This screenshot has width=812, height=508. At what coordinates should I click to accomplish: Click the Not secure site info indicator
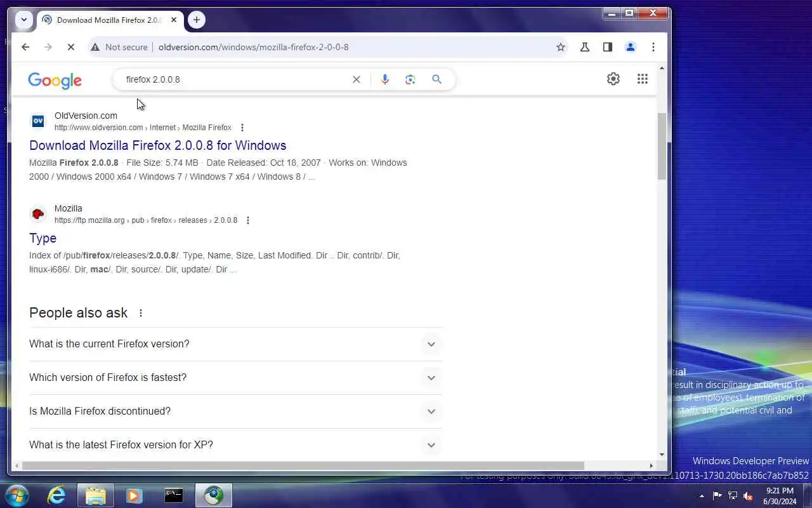[119, 47]
